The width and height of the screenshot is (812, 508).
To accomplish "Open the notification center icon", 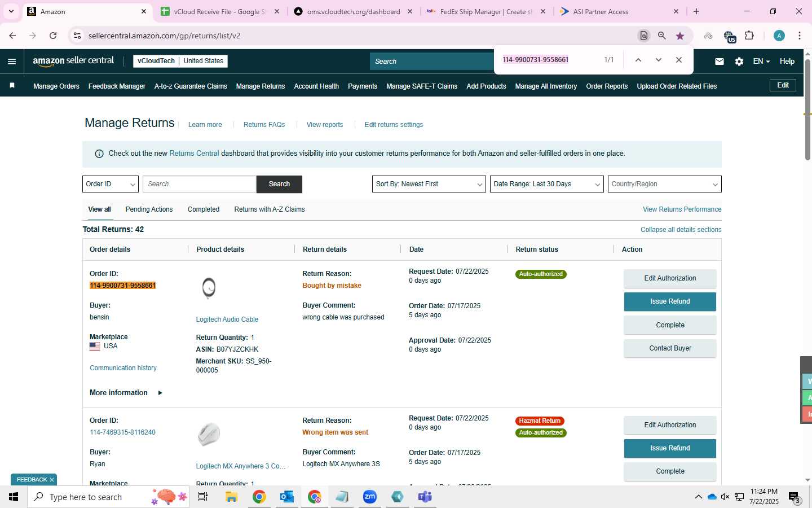I will point(795,497).
